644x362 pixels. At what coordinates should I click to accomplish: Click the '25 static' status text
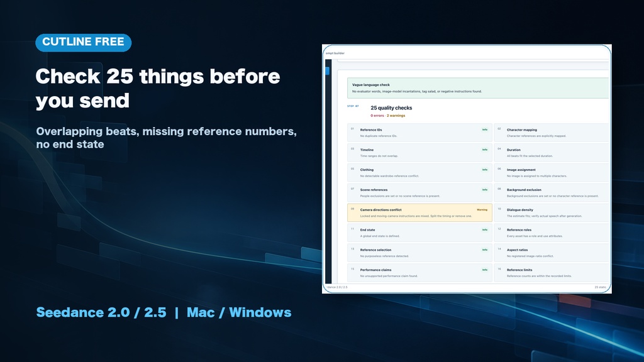(600, 287)
